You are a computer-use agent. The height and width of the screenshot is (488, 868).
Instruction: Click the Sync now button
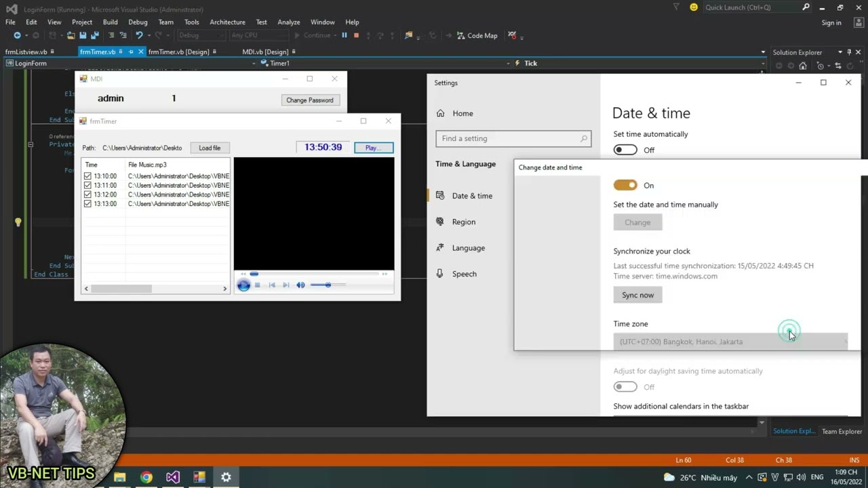coord(638,295)
